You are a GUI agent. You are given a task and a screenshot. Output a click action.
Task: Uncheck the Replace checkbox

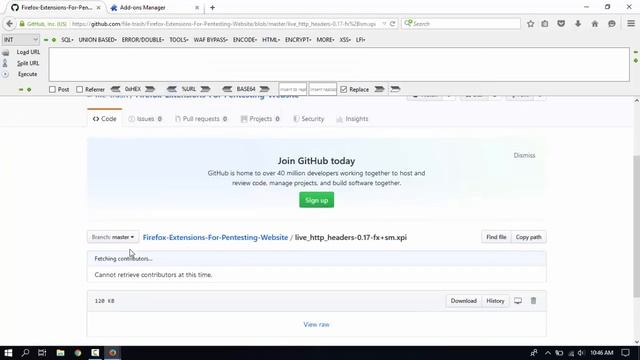[x=344, y=89]
